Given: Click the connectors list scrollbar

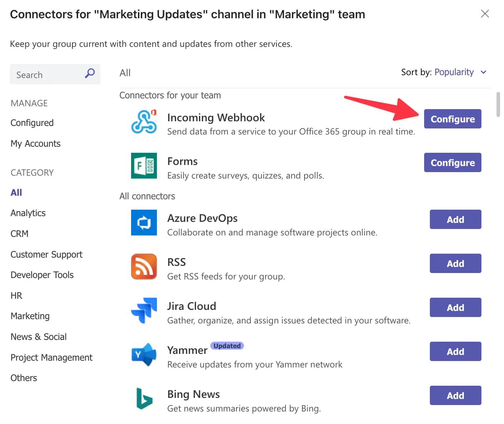Looking at the screenshot, I should pyautogui.click(x=498, y=104).
